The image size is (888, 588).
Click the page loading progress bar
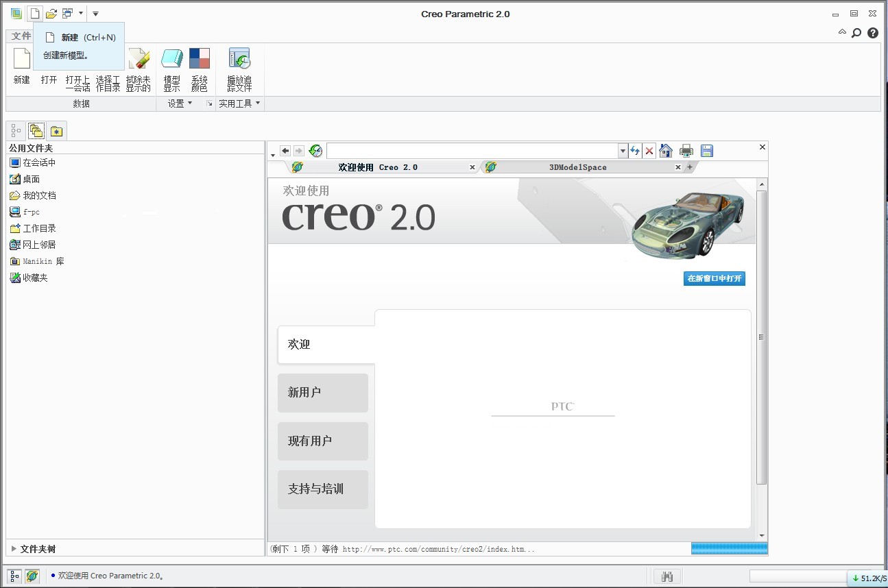coord(730,548)
